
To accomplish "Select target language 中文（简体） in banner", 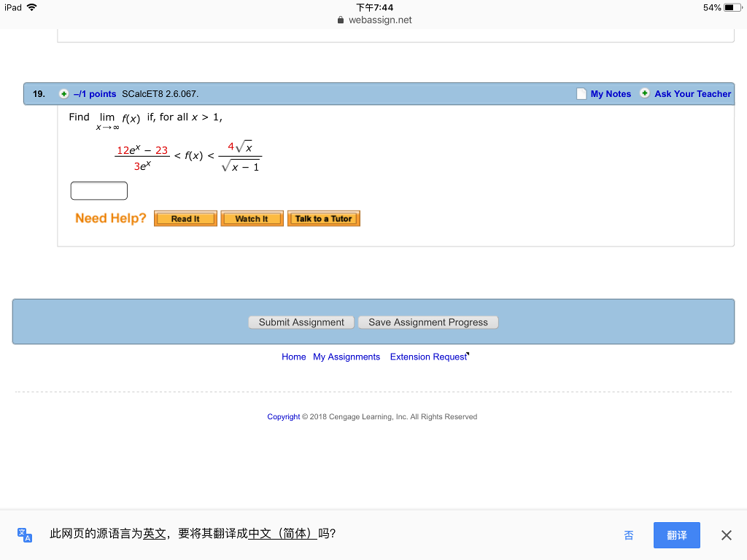I will (x=282, y=534).
